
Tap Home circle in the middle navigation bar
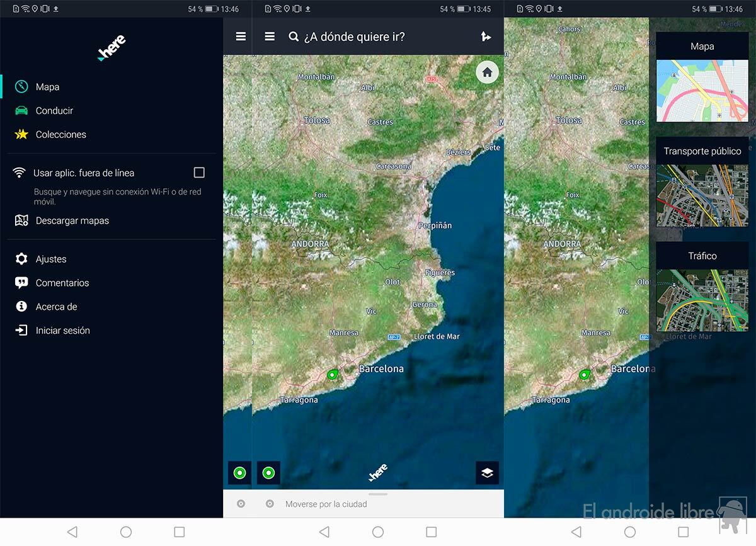pyautogui.click(x=378, y=532)
